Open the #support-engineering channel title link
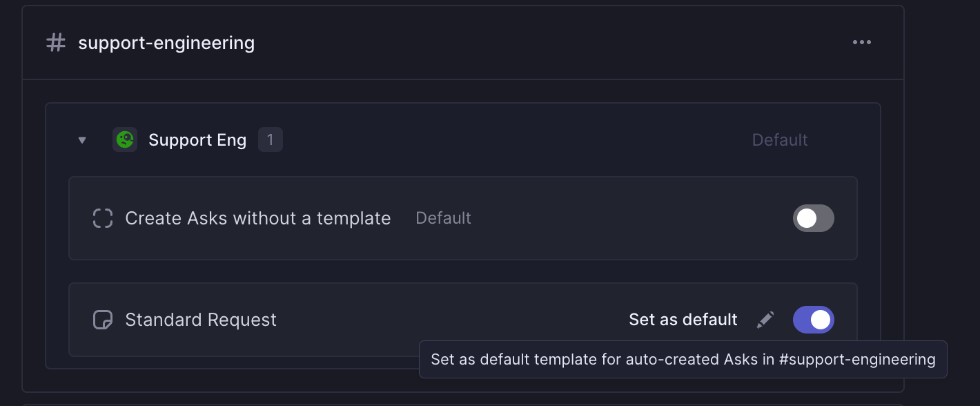Viewport: 980px width, 406px height. (x=166, y=42)
